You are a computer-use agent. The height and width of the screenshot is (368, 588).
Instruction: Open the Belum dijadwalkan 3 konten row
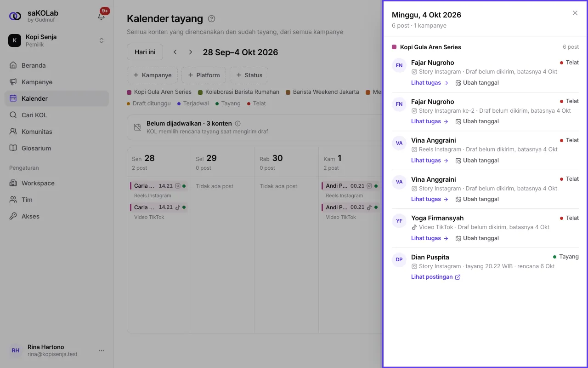(254, 127)
